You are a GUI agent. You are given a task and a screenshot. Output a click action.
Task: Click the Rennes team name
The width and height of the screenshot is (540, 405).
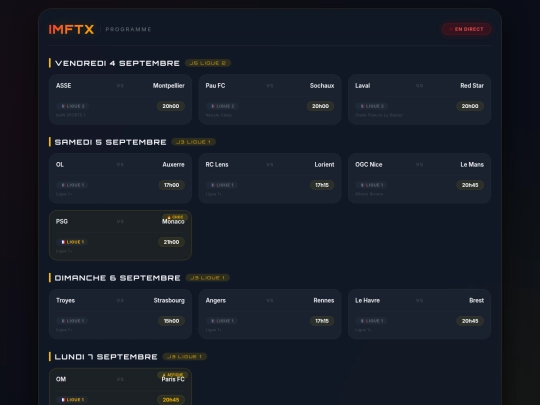click(x=324, y=300)
